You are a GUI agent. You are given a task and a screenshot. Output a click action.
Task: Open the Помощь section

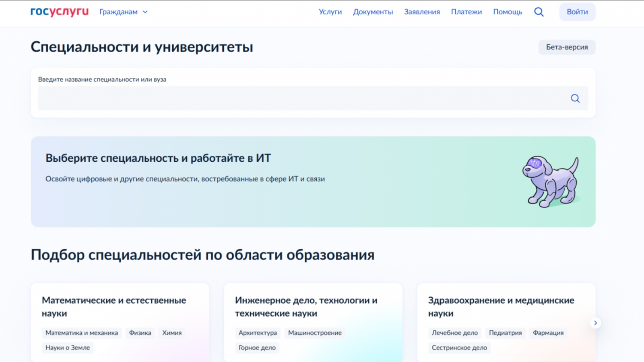[x=508, y=12]
